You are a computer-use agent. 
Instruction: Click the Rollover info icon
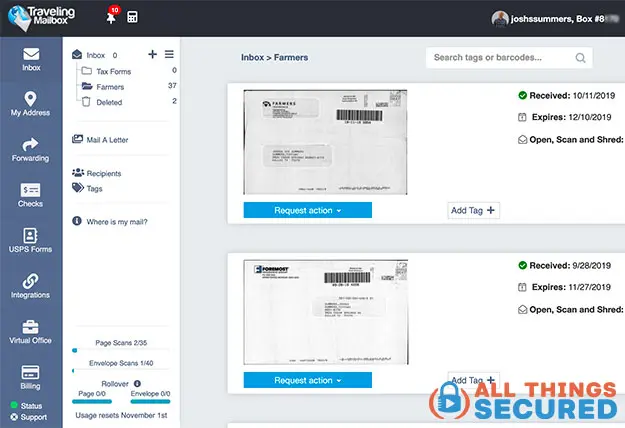pyautogui.click(x=137, y=384)
